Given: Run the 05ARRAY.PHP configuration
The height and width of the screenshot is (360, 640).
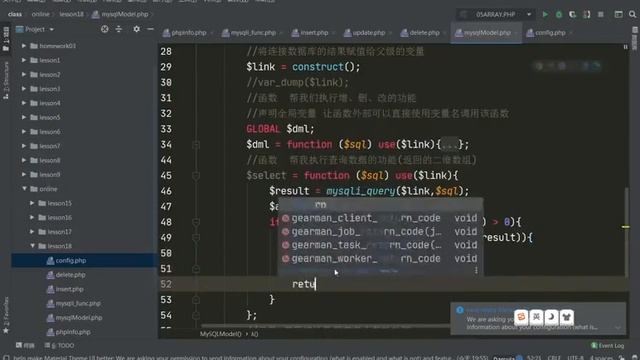Looking at the screenshot, I should [x=545, y=14].
